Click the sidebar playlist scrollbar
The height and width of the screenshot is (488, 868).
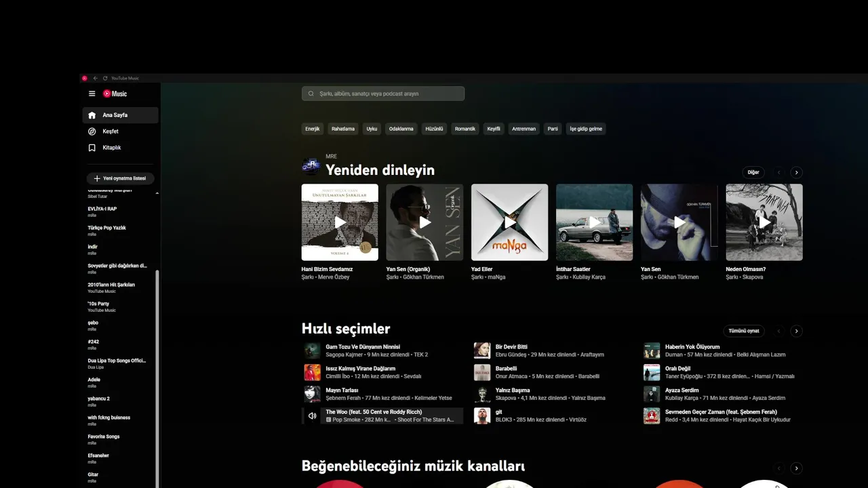click(157, 378)
